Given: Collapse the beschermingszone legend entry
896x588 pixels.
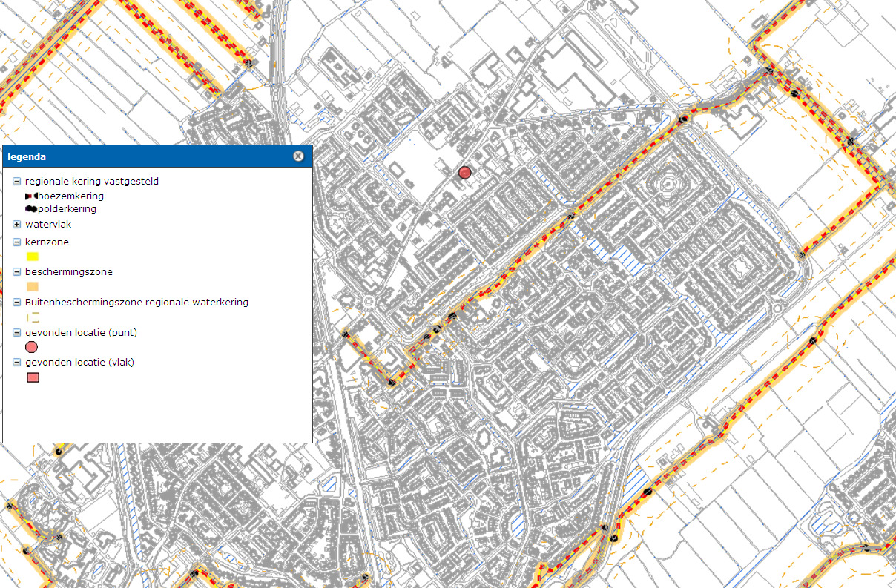Looking at the screenshot, I should pos(16,272).
